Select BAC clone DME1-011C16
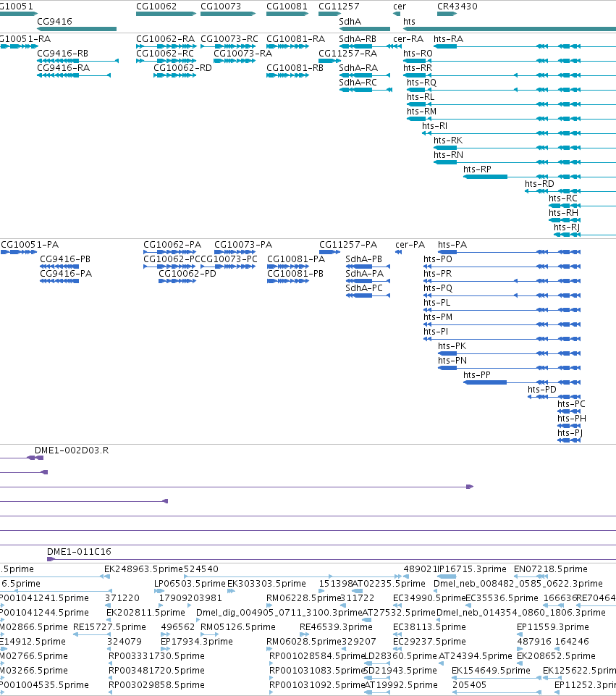Image resolution: width=616 pixels, height=696 pixels. point(79,551)
